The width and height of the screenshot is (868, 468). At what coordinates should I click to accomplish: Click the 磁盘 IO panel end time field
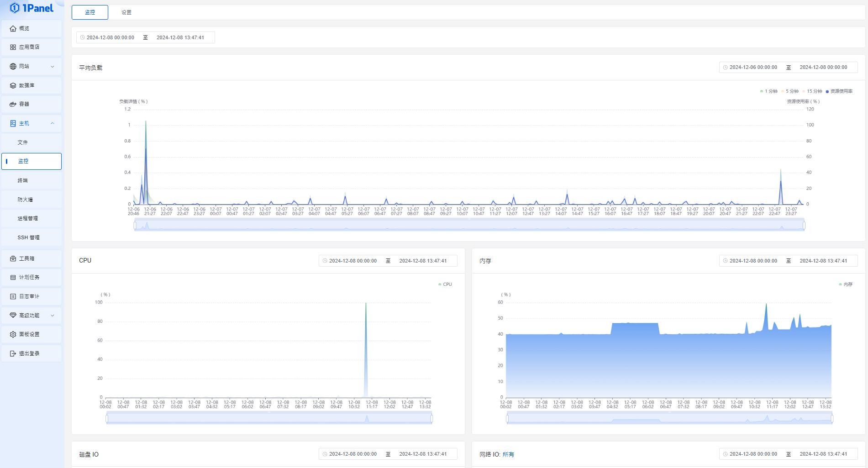coord(423,454)
